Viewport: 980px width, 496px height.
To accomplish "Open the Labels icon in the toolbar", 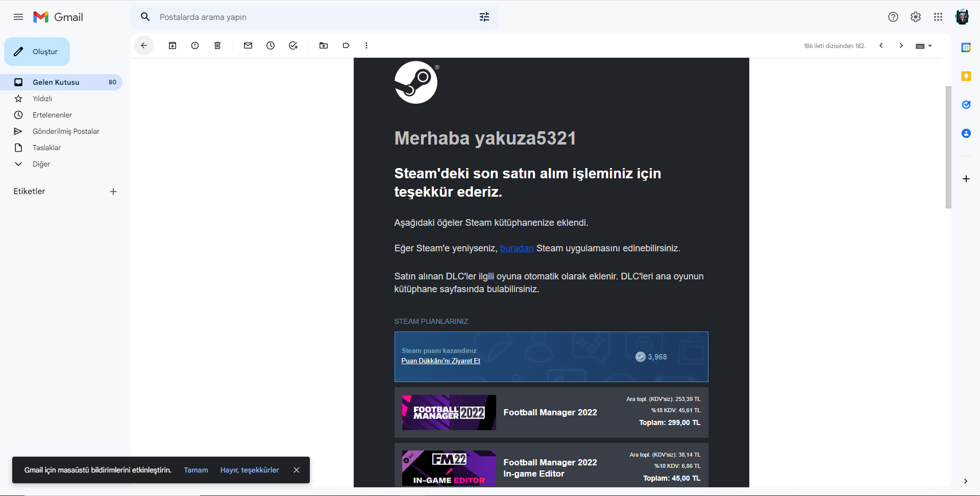I will click(346, 45).
